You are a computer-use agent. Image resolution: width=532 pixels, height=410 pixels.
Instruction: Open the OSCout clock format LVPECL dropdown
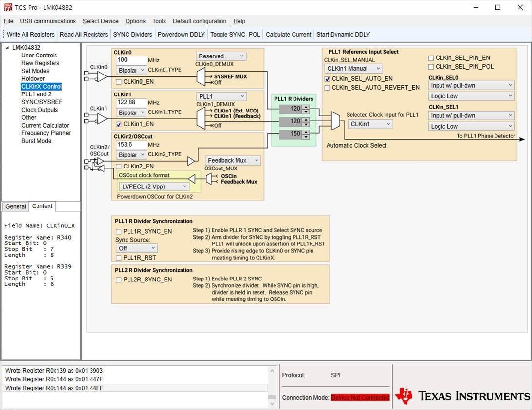154,186
